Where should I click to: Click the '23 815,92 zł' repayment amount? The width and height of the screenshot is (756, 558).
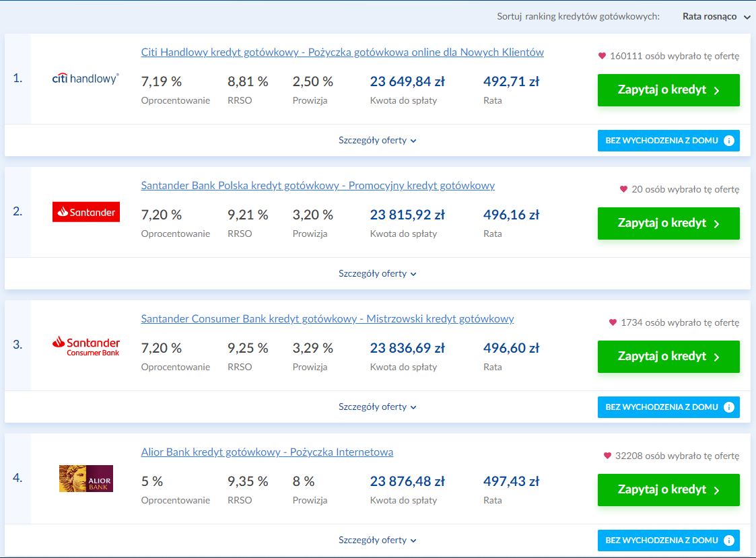(x=407, y=215)
